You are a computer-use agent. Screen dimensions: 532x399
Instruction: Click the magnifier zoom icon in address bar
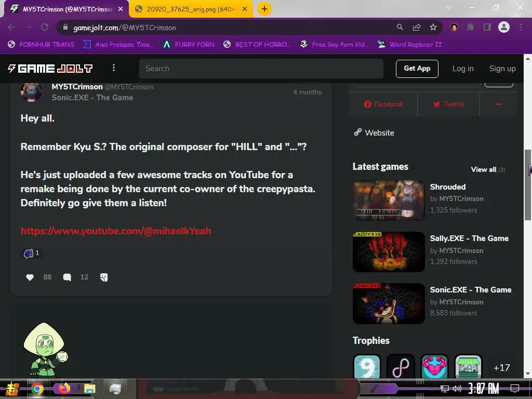point(400,27)
